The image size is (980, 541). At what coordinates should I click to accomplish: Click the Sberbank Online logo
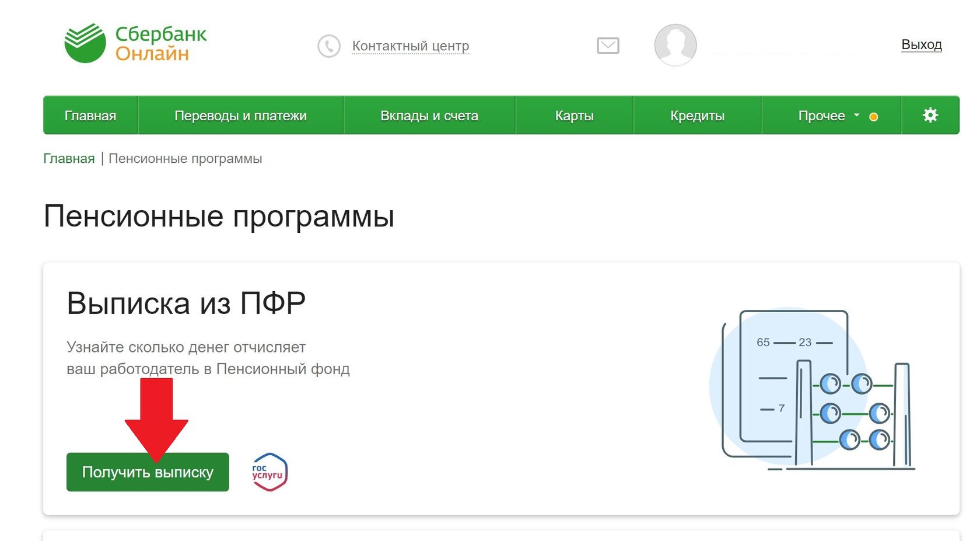coord(135,43)
